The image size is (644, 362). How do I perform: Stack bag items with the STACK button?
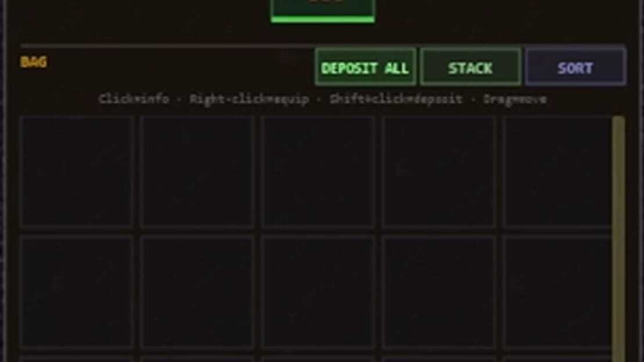(x=471, y=67)
